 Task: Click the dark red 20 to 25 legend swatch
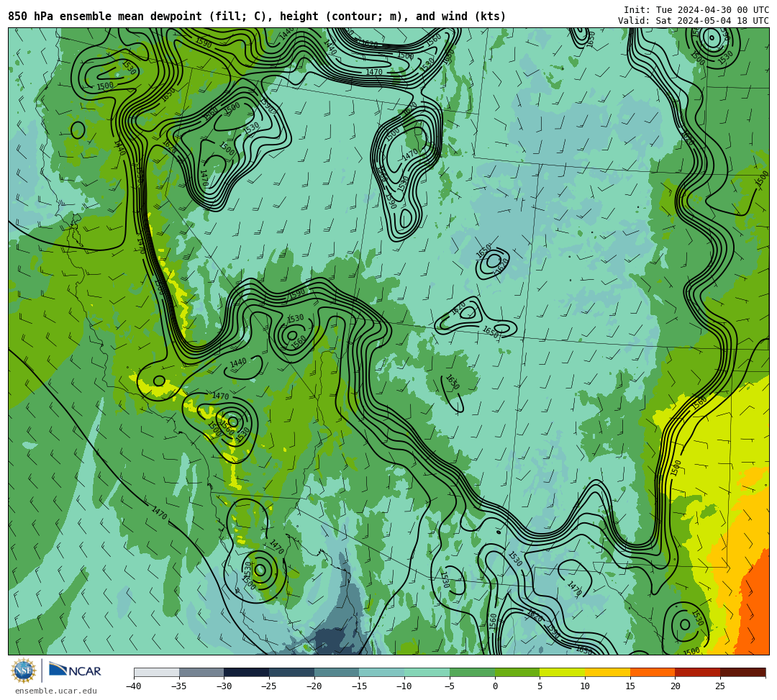pos(698,672)
